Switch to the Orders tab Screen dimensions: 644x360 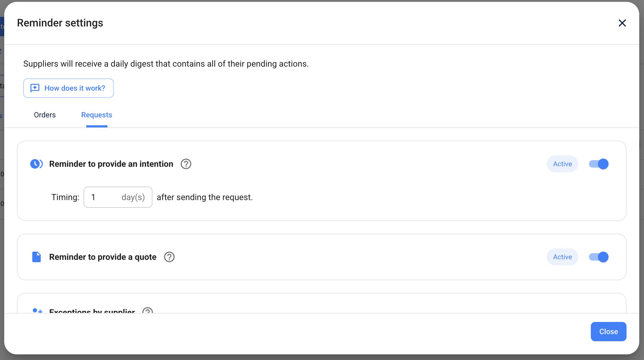click(x=45, y=115)
